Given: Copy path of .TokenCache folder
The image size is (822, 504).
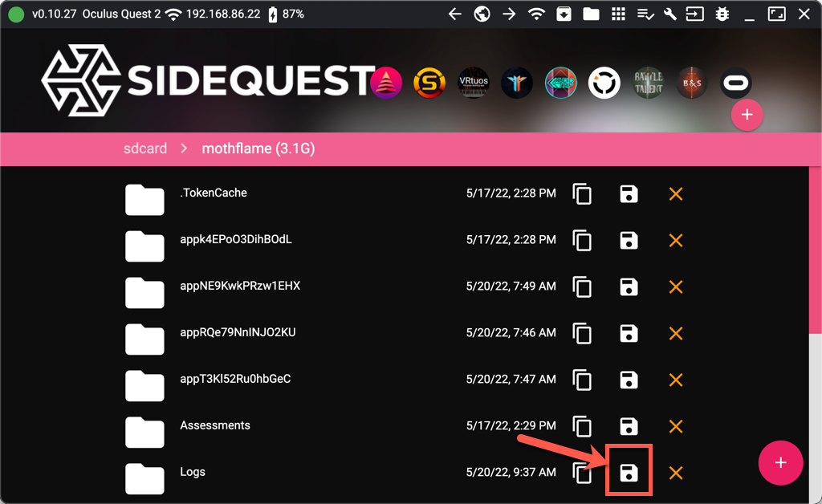Looking at the screenshot, I should [582, 194].
